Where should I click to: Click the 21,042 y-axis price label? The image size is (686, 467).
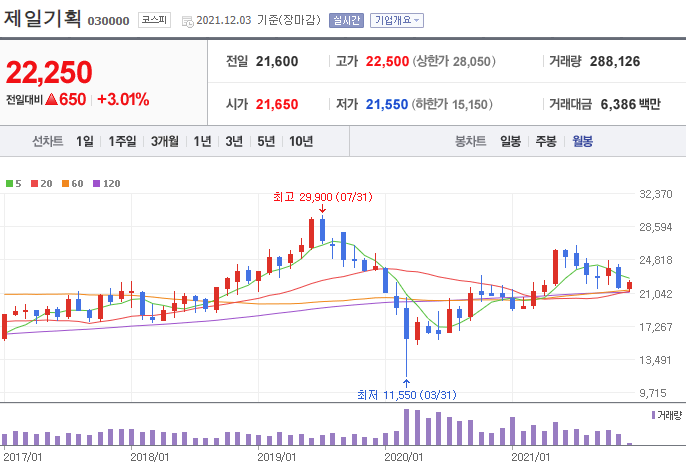pyautogui.click(x=656, y=294)
